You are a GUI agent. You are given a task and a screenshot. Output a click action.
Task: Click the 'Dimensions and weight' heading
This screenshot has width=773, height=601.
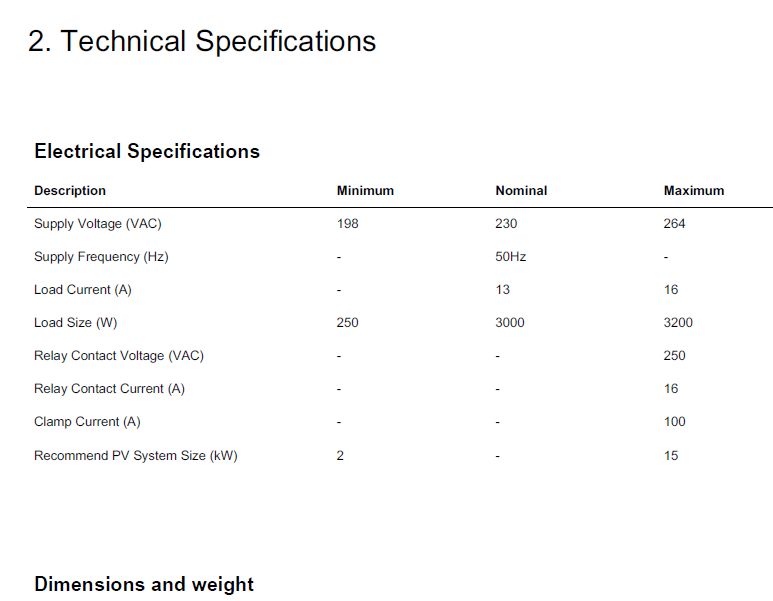click(x=144, y=584)
